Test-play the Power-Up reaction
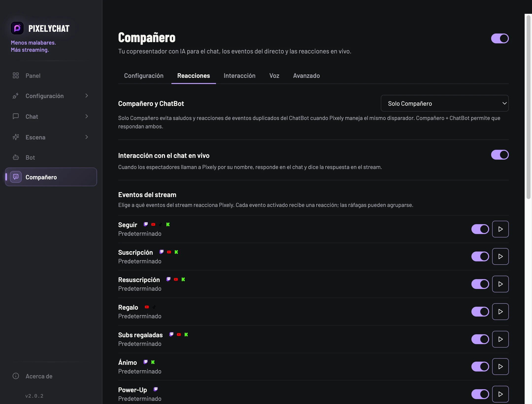The width and height of the screenshot is (532, 404). (x=500, y=394)
